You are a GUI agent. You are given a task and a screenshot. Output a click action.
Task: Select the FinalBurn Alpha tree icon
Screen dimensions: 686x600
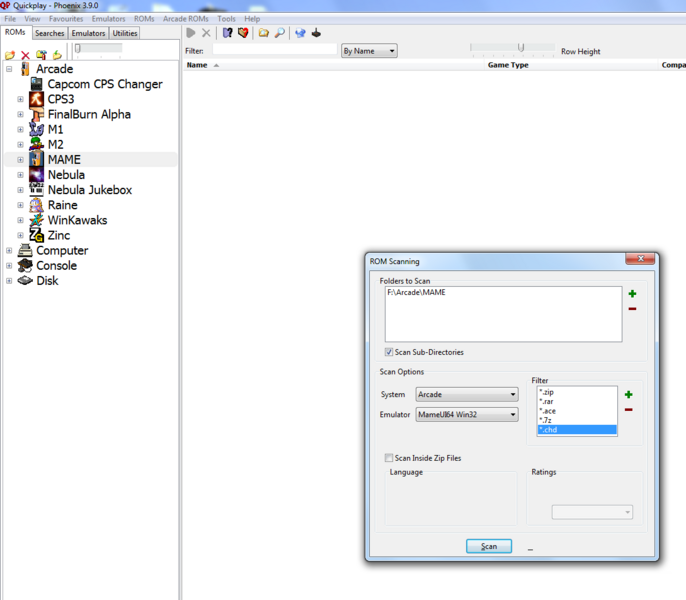36,115
